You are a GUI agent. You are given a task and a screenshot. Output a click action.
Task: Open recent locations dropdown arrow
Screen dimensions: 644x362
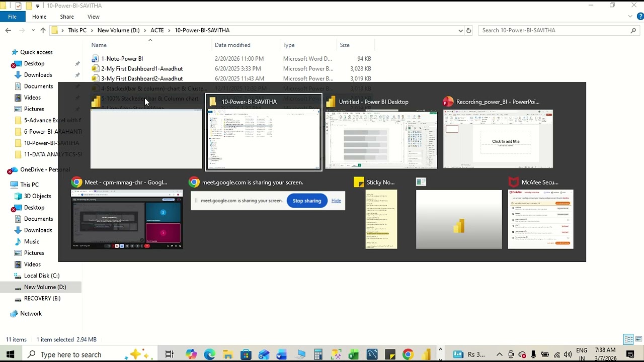tap(33, 30)
